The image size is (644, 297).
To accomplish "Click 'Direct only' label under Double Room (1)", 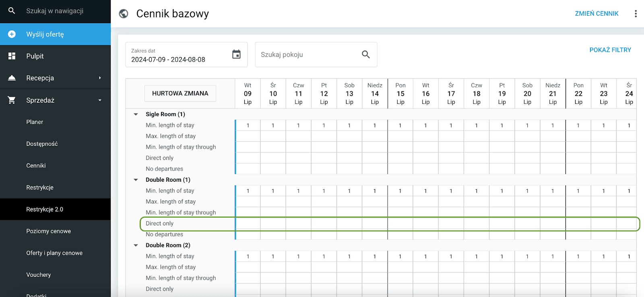I will pyautogui.click(x=159, y=224).
